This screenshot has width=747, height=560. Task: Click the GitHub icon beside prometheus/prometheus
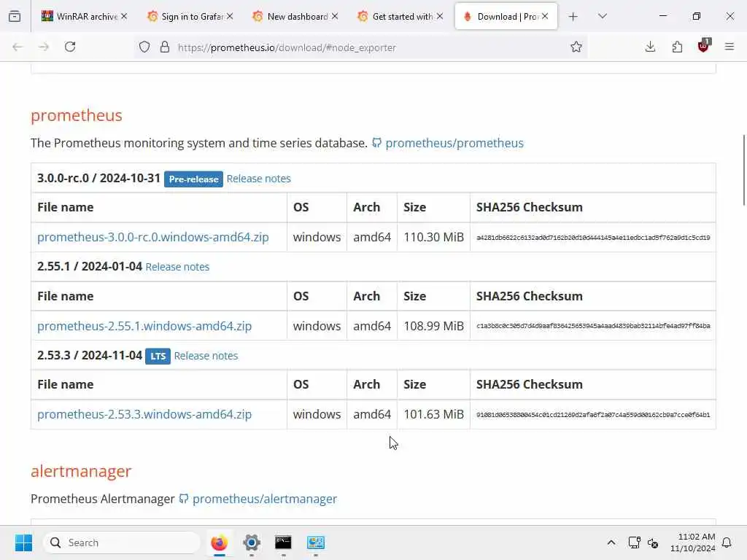pos(377,142)
